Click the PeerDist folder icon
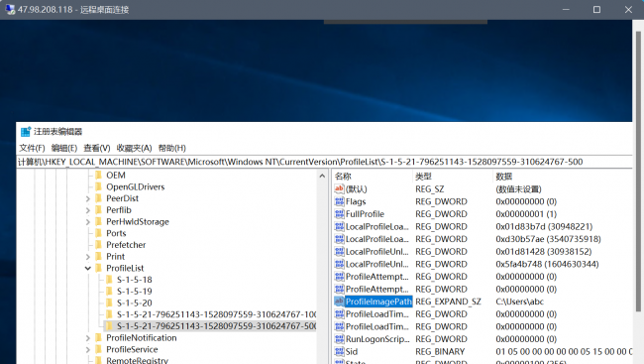Viewport: 644px width, 364px height. click(98, 198)
